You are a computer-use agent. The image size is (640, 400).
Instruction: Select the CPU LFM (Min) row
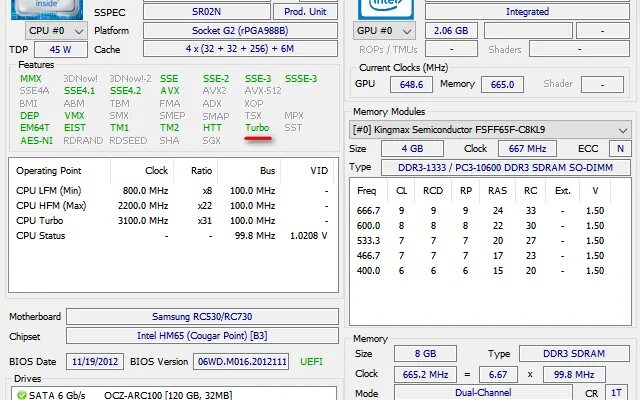point(173,191)
